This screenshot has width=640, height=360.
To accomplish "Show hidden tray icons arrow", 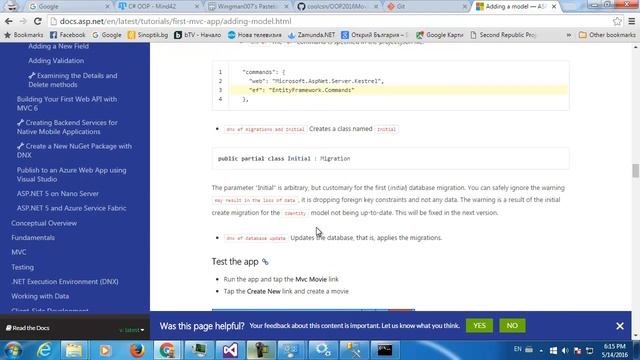I will 541,350.
